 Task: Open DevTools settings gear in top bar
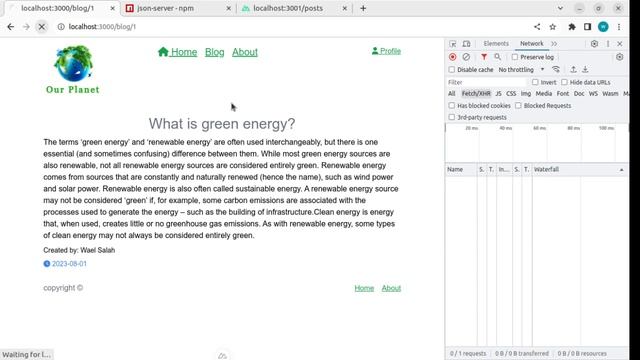594,44
